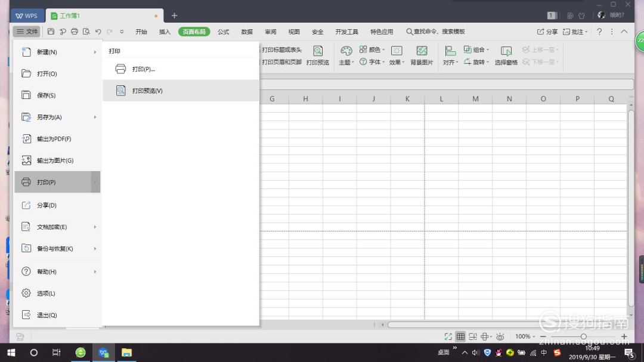Open Task View on the taskbar
Image resolution: width=644 pixels, height=362 pixels.
click(56, 352)
